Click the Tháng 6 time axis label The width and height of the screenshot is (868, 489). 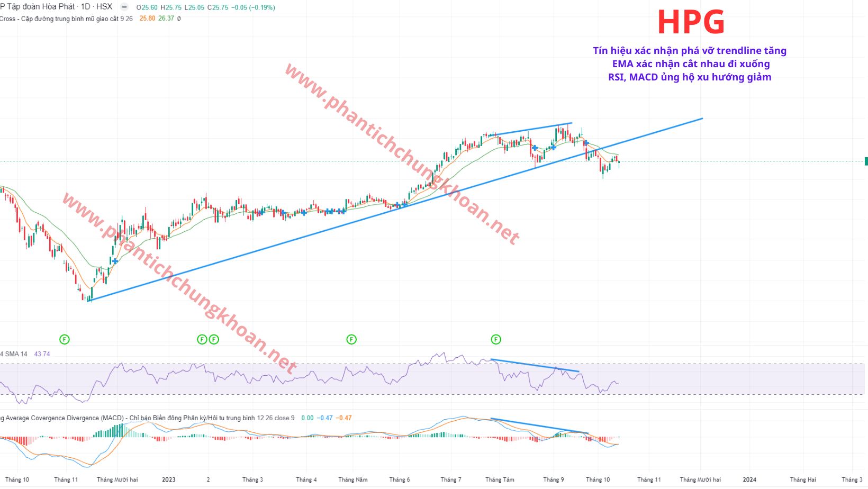400,479
